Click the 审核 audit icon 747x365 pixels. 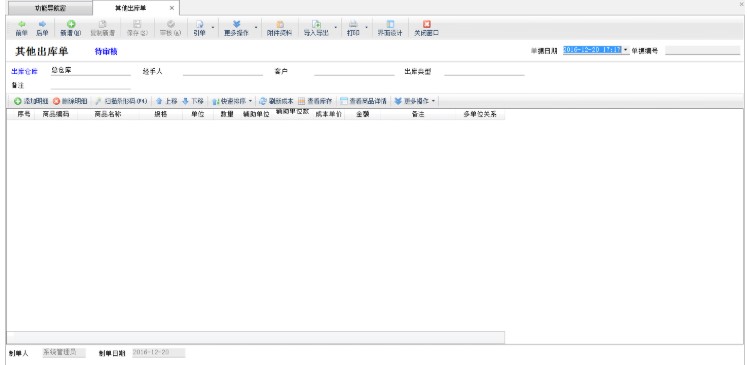pos(171,24)
